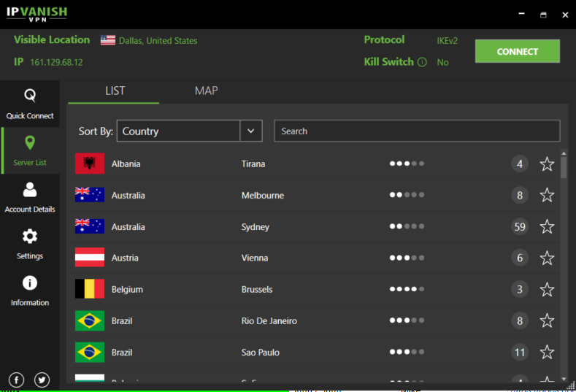Open the Information panel
The width and height of the screenshot is (576, 392).
[30, 291]
